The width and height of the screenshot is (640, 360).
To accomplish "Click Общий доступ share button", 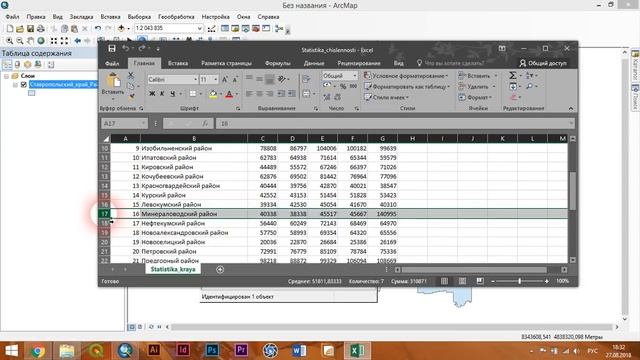I will [x=543, y=63].
